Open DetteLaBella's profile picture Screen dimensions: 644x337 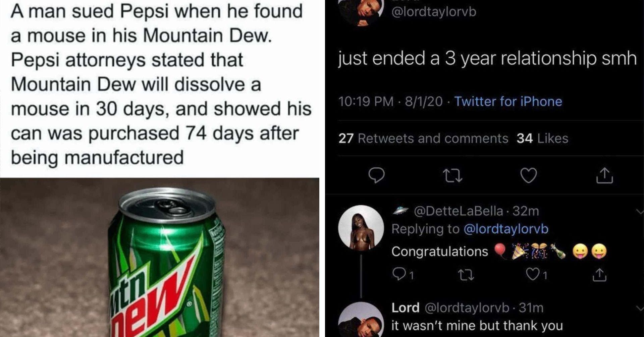click(x=361, y=228)
